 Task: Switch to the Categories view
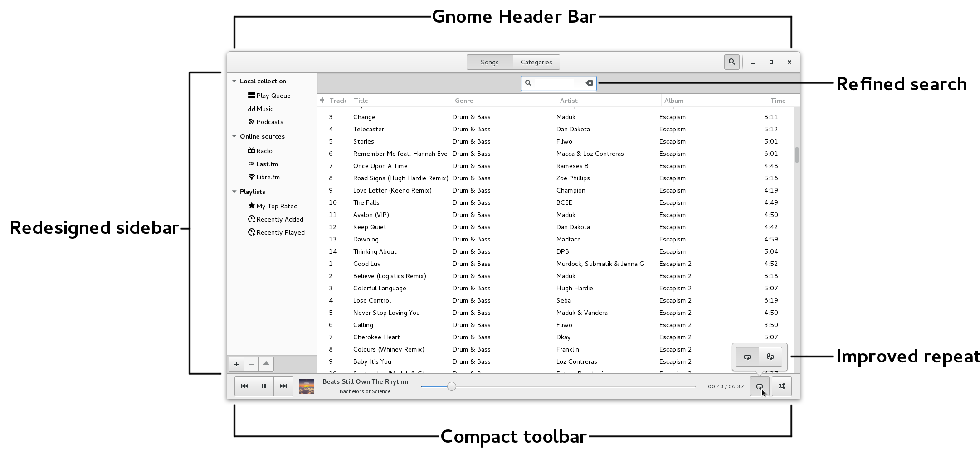(536, 62)
